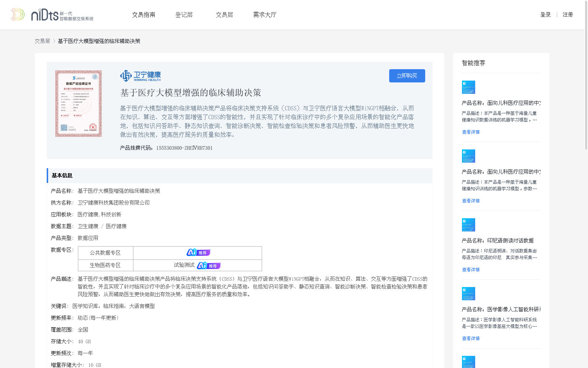Open the 交易指南 menu

click(144, 15)
